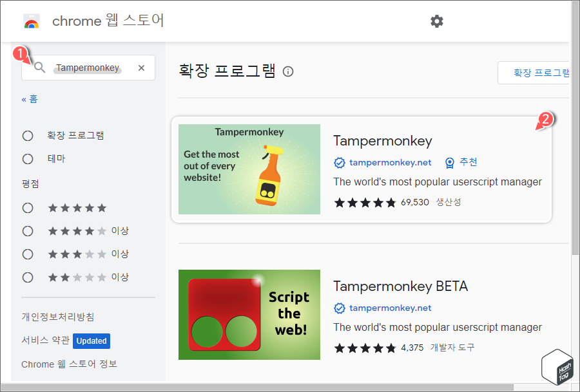Screen dimensions: 580x392
Task: Open Chrome Web Store settings gear icon
Action: [x=437, y=21]
